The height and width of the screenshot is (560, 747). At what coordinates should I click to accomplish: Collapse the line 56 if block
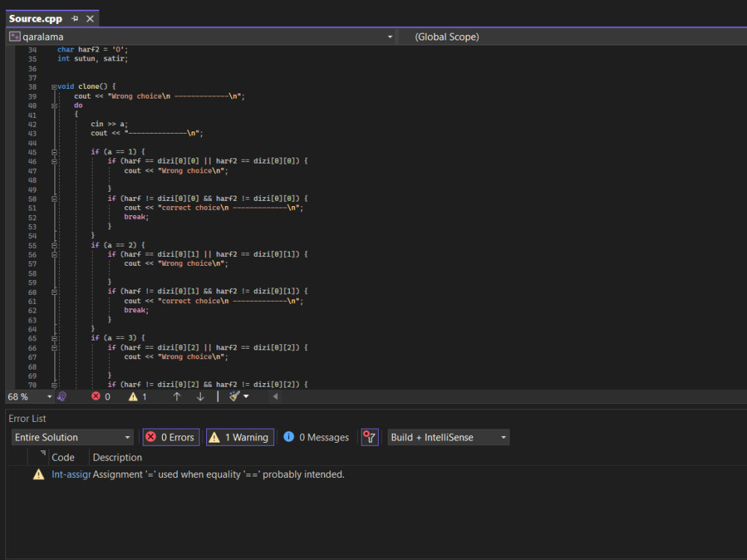click(54, 255)
